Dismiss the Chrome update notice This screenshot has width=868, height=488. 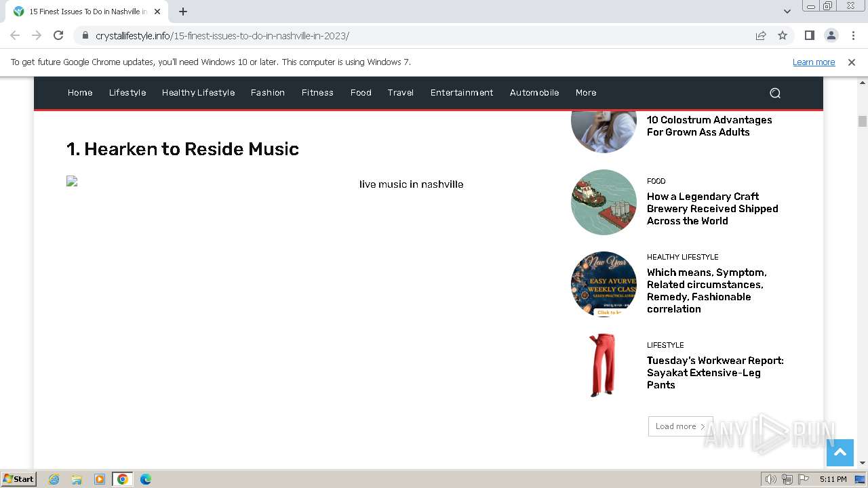[x=852, y=62]
